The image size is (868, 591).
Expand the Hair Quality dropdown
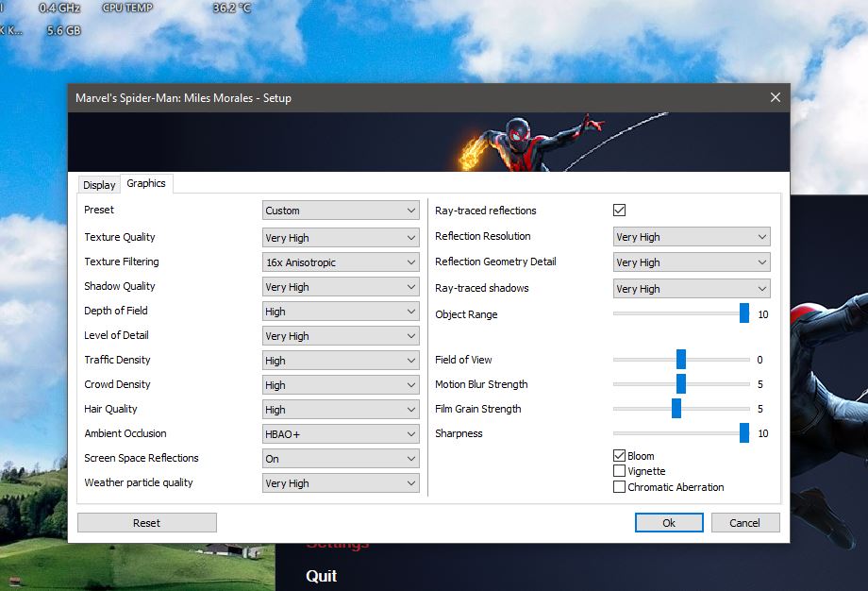click(x=341, y=410)
